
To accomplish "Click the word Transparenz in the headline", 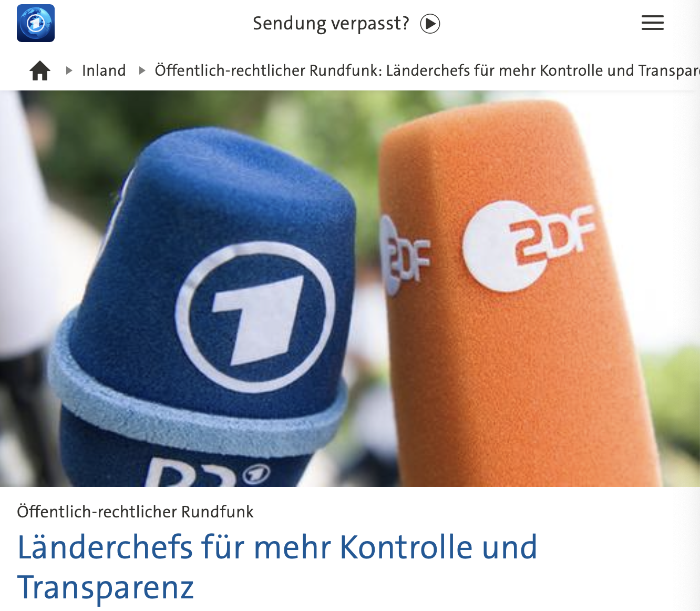I will [106, 587].
